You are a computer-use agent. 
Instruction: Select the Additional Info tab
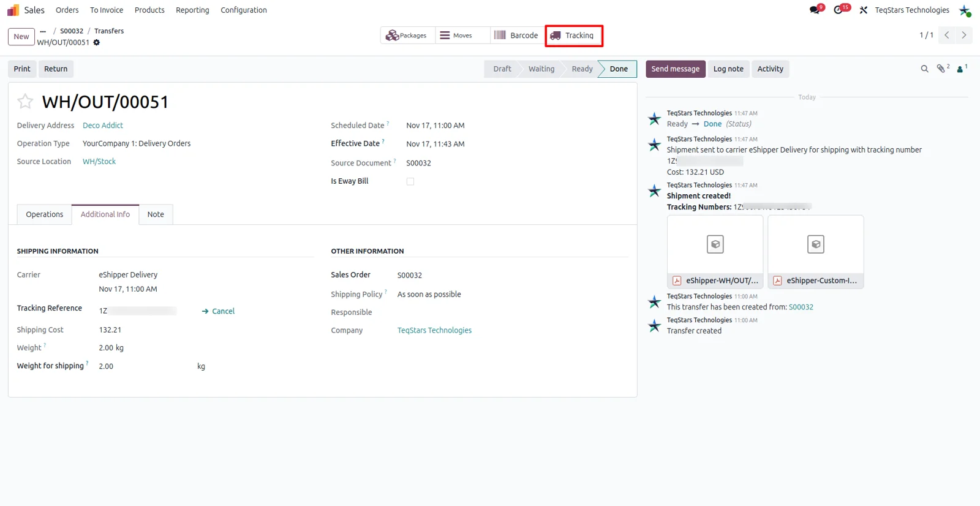tap(105, 214)
